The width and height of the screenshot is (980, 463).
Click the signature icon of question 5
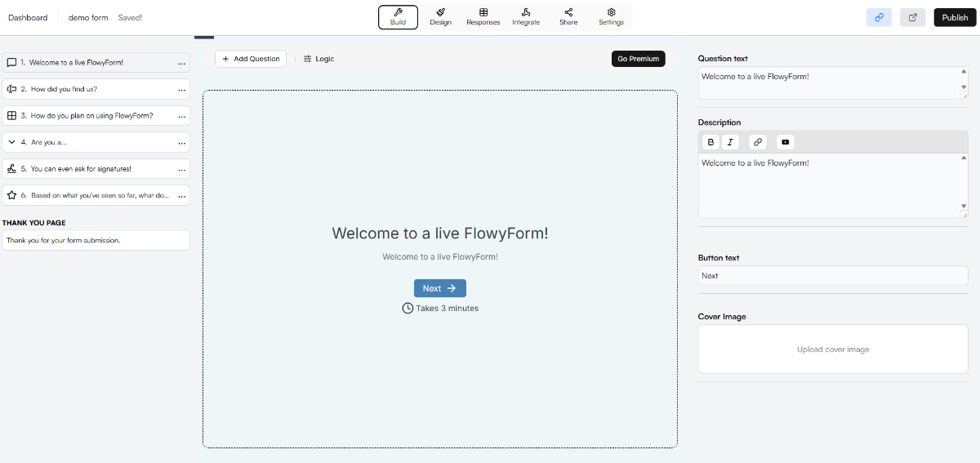11,169
